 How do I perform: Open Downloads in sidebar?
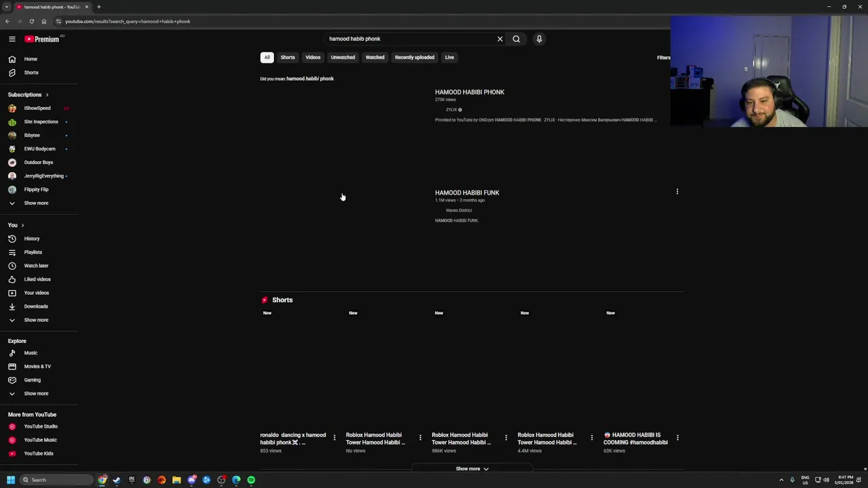click(x=39, y=306)
